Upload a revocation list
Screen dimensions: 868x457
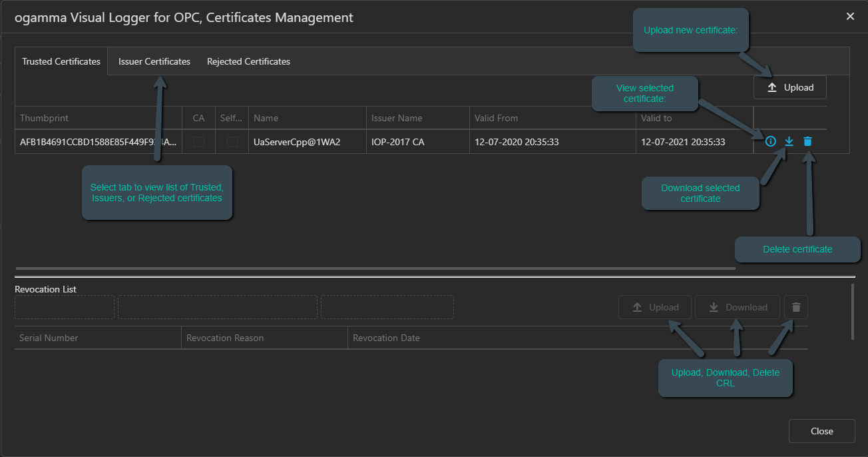[x=655, y=307]
